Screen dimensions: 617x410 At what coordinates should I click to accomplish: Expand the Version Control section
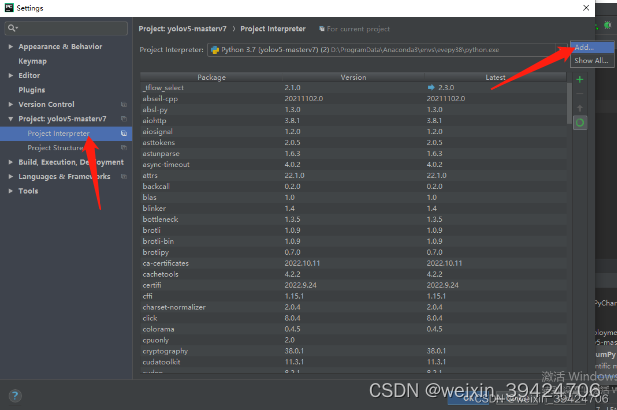11,104
